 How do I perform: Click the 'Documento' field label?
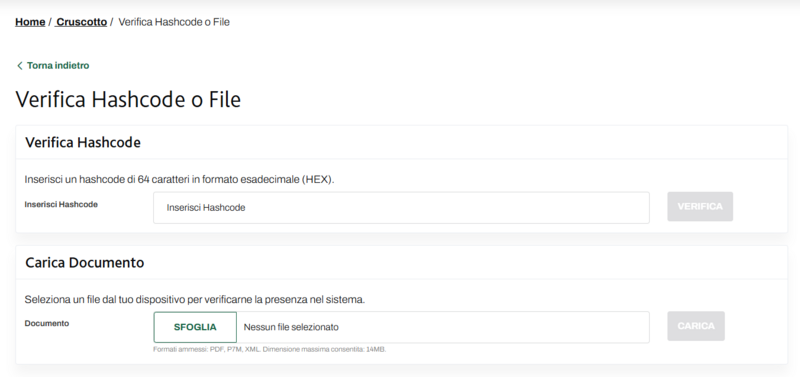46,323
